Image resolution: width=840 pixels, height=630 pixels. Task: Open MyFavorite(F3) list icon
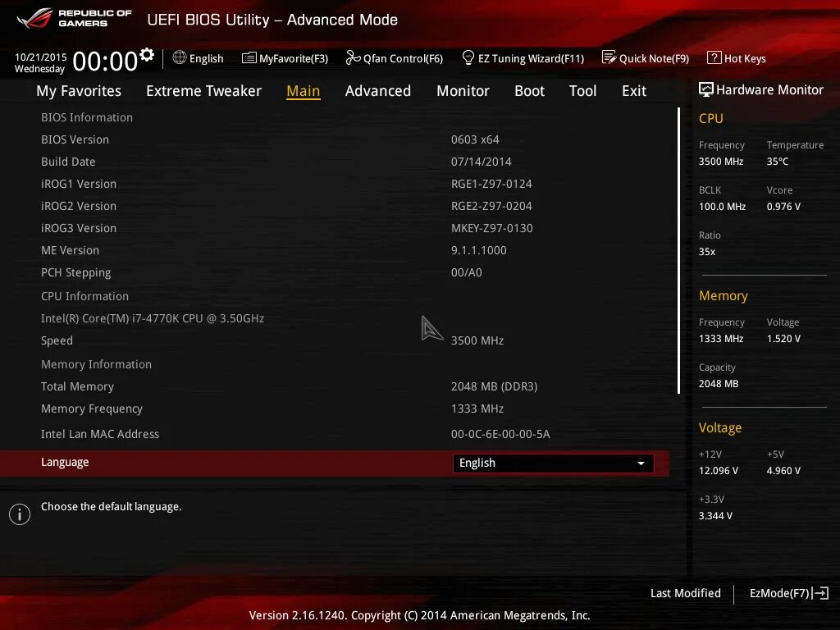(249, 58)
